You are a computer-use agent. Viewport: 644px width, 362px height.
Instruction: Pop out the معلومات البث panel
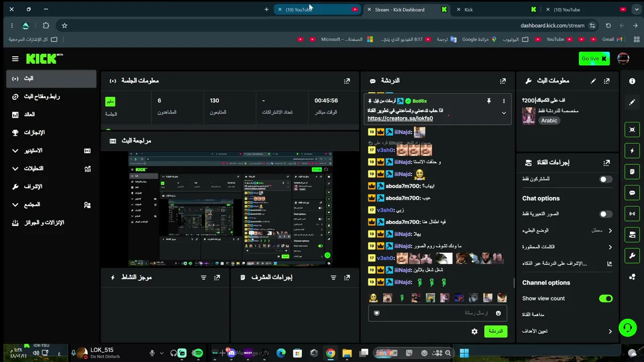pos(607,81)
